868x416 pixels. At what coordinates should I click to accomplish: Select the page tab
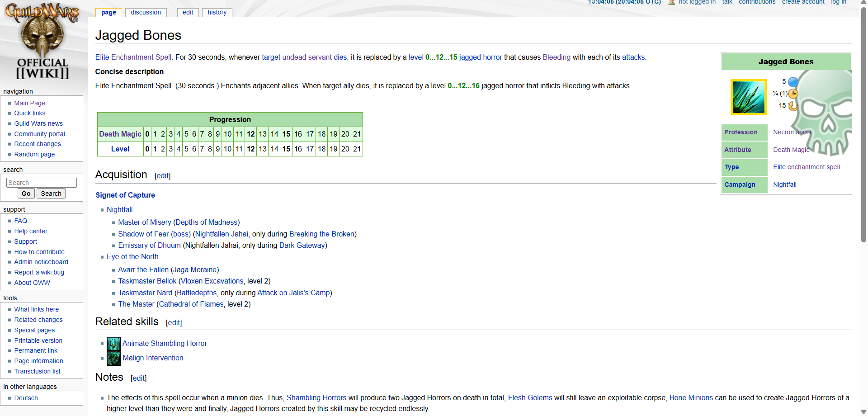pyautogui.click(x=108, y=12)
